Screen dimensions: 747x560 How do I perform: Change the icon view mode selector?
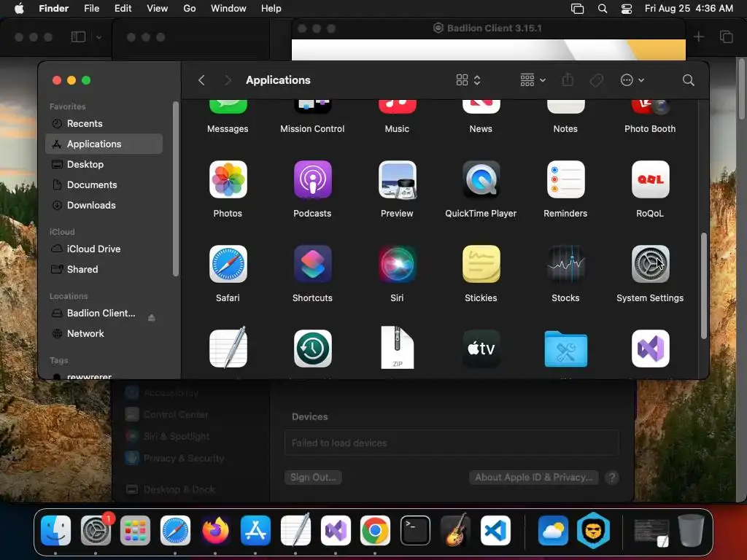pos(468,80)
